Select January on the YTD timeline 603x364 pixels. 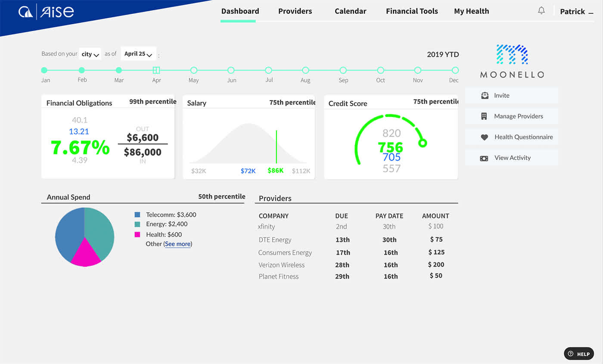[x=44, y=70]
